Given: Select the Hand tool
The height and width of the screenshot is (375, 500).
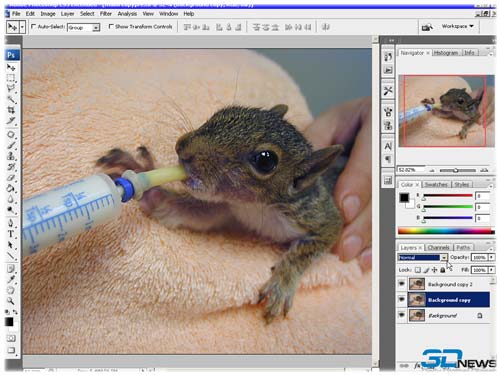Looking at the screenshot, I should point(11,290).
